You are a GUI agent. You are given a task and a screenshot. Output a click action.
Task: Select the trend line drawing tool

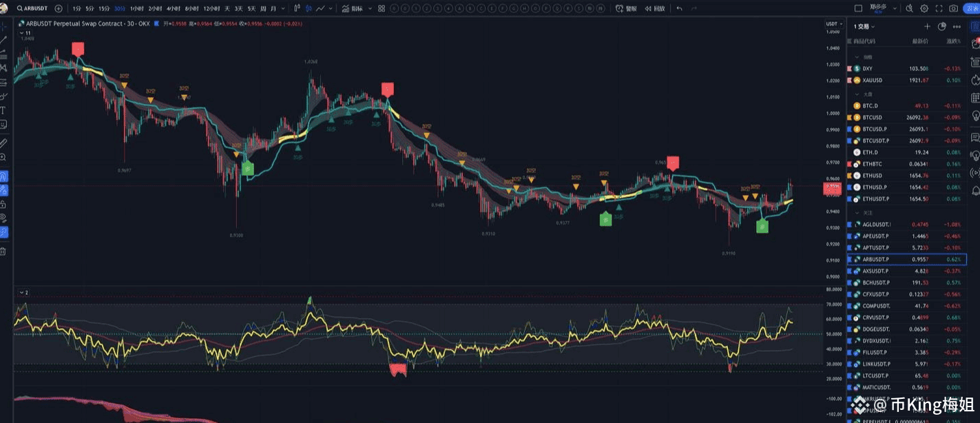3,40
